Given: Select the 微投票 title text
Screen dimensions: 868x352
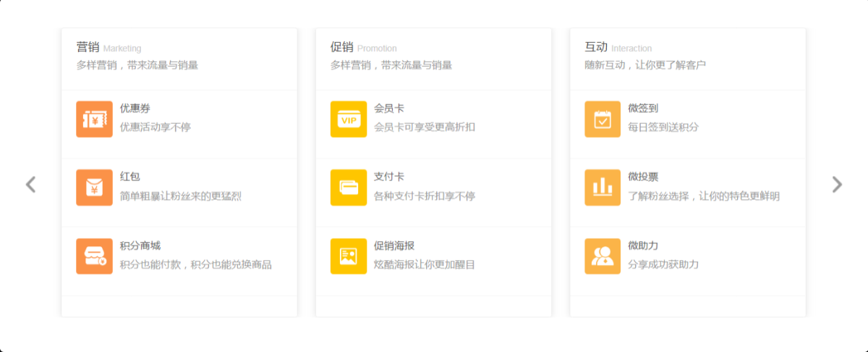Looking at the screenshot, I should click(x=643, y=177).
